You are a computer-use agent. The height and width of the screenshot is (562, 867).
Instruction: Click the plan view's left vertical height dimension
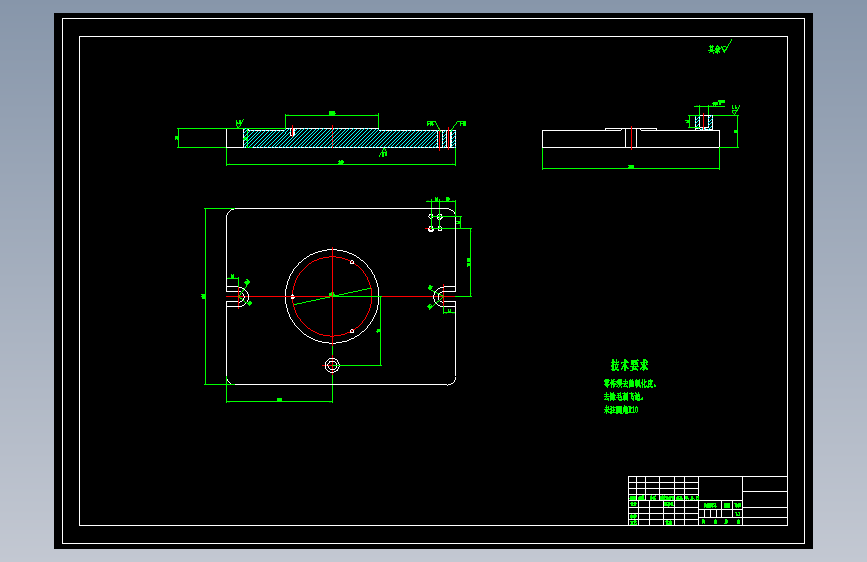tap(205, 296)
